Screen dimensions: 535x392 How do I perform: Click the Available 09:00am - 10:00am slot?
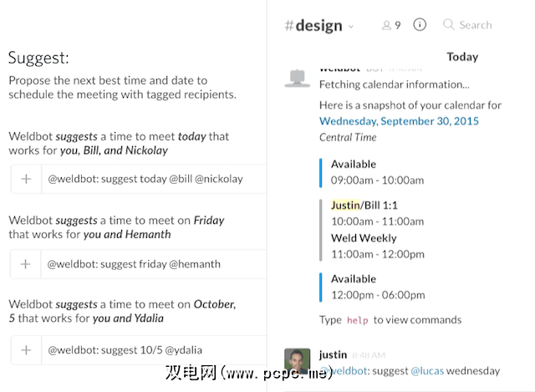pos(376,171)
